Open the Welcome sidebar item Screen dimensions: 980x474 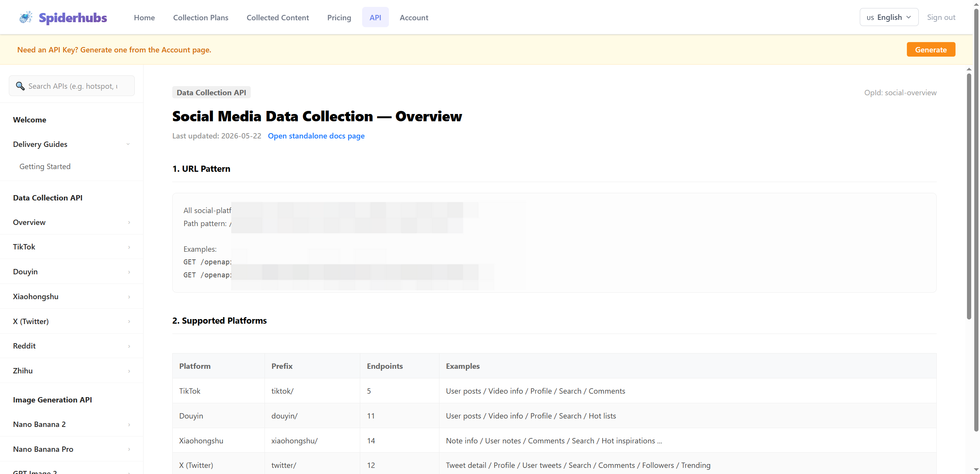(29, 120)
